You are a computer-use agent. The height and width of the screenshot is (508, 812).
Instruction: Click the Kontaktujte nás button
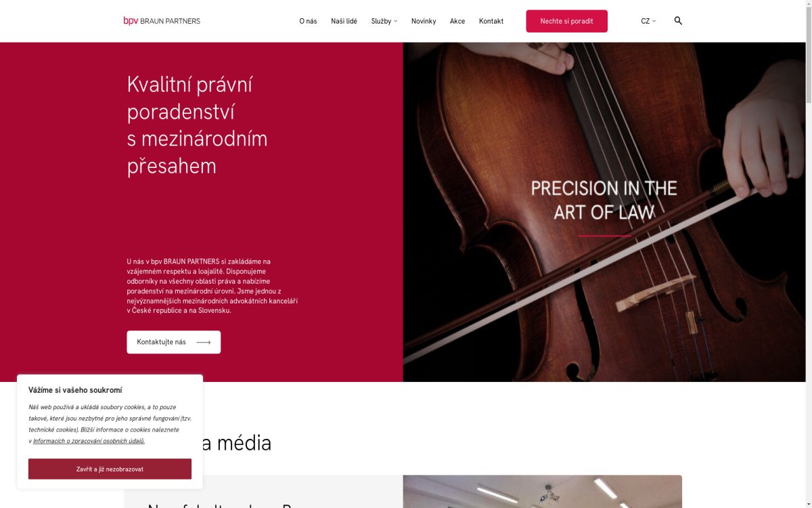174,342
